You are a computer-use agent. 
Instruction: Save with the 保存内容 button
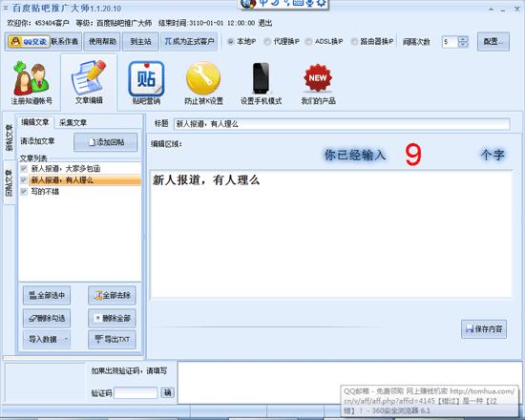click(484, 329)
